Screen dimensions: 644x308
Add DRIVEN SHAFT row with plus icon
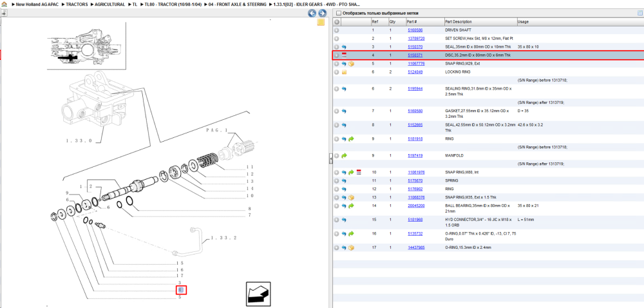click(x=336, y=30)
